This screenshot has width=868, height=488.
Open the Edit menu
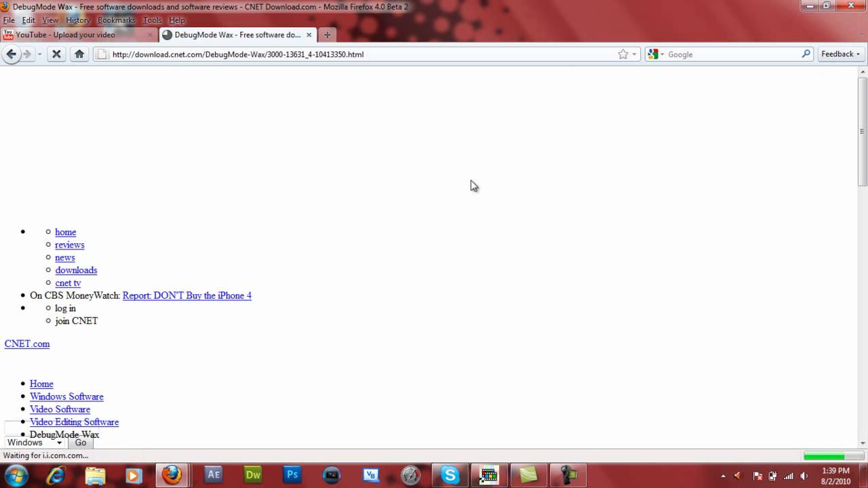[28, 20]
